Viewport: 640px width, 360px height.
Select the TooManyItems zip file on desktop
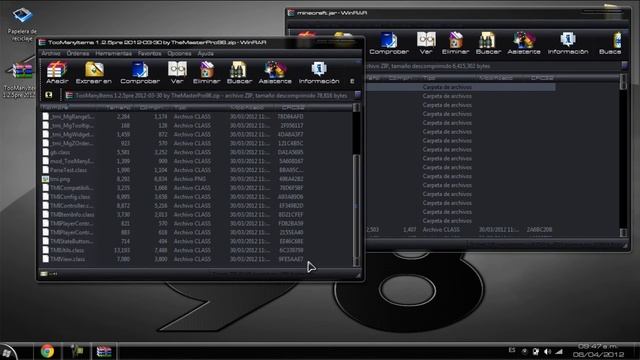pos(20,80)
